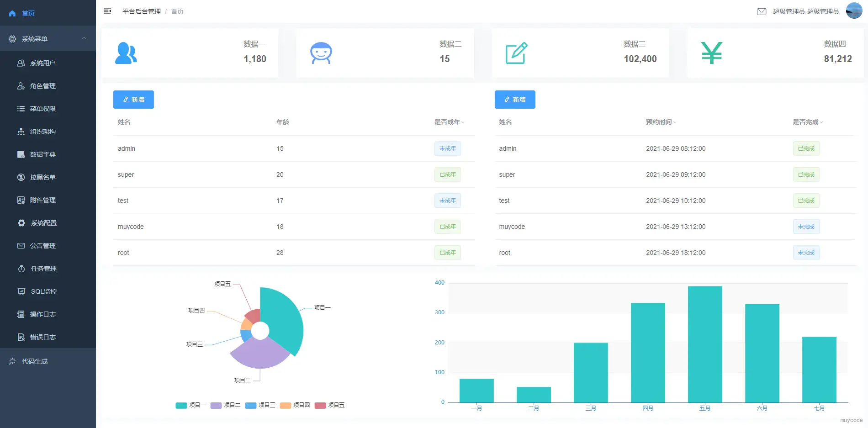The width and height of the screenshot is (868, 428).
Task: Click the user avatar picture
Action: pos(854,11)
